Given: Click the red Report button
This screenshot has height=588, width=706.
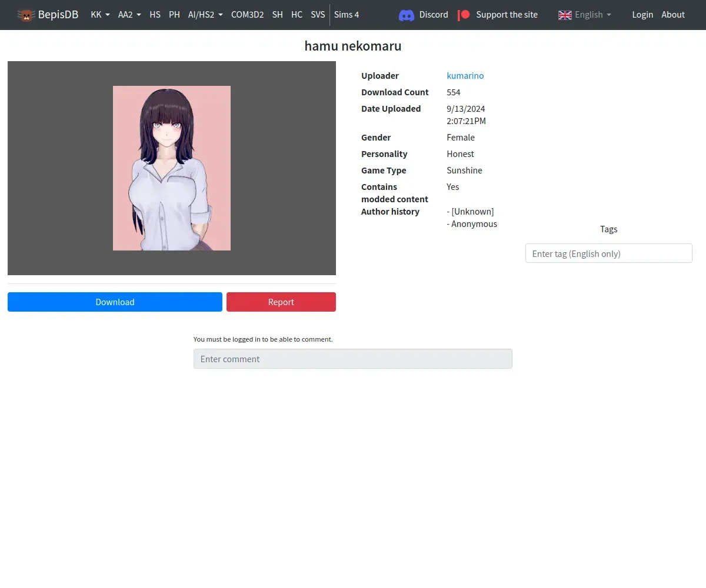Looking at the screenshot, I should [x=281, y=302].
